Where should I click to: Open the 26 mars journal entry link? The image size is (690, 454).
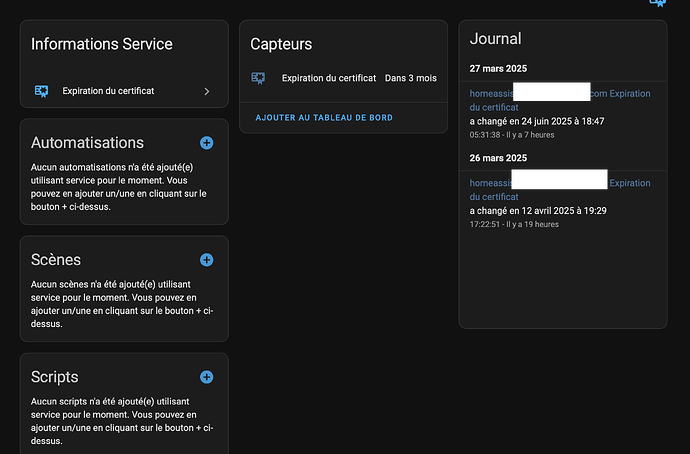(x=560, y=190)
